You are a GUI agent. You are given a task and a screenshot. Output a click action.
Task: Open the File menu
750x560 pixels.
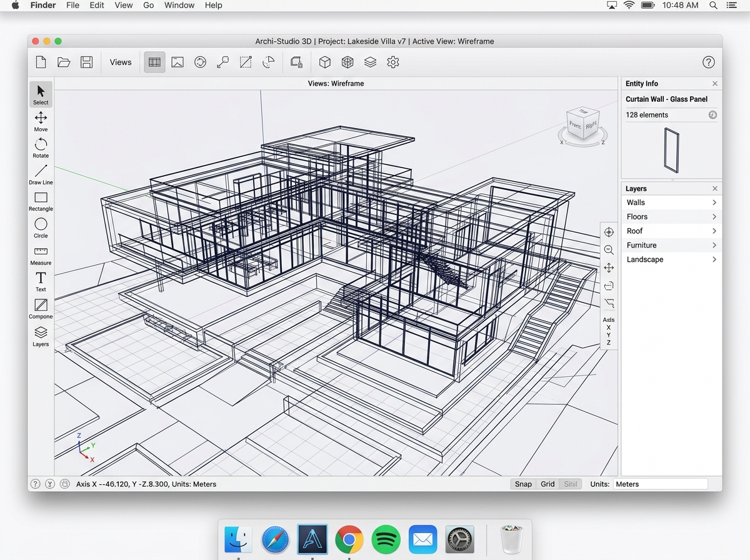pos(72,5)
